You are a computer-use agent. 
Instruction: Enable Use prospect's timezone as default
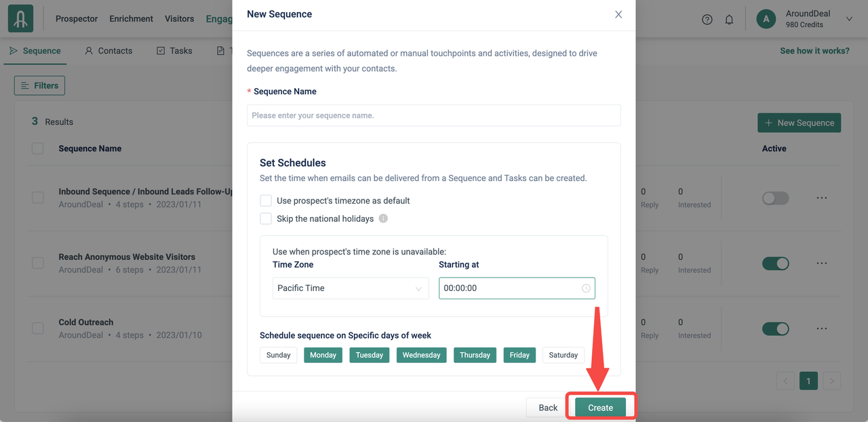[x=266, y=201]
